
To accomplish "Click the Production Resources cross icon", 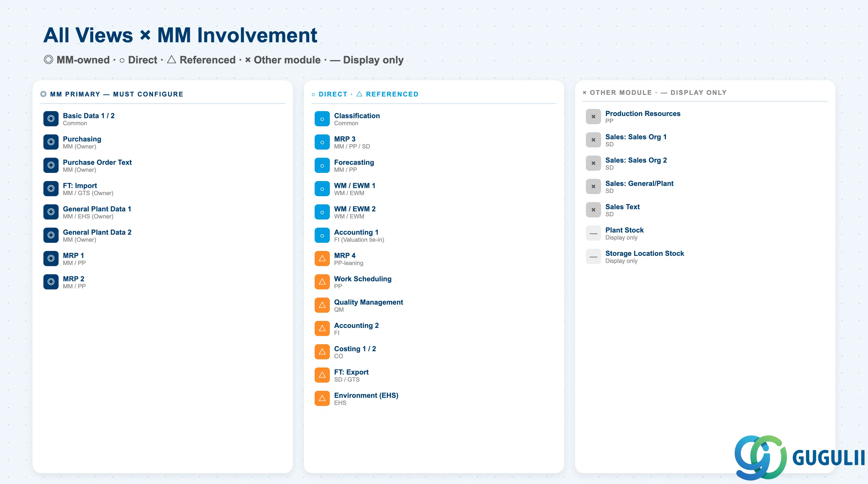I will [x=593, y=117].
